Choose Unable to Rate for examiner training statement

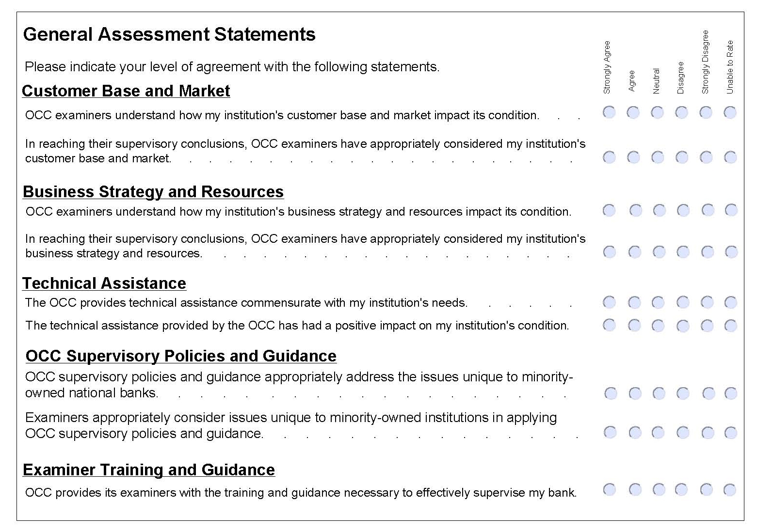(730, 490)
